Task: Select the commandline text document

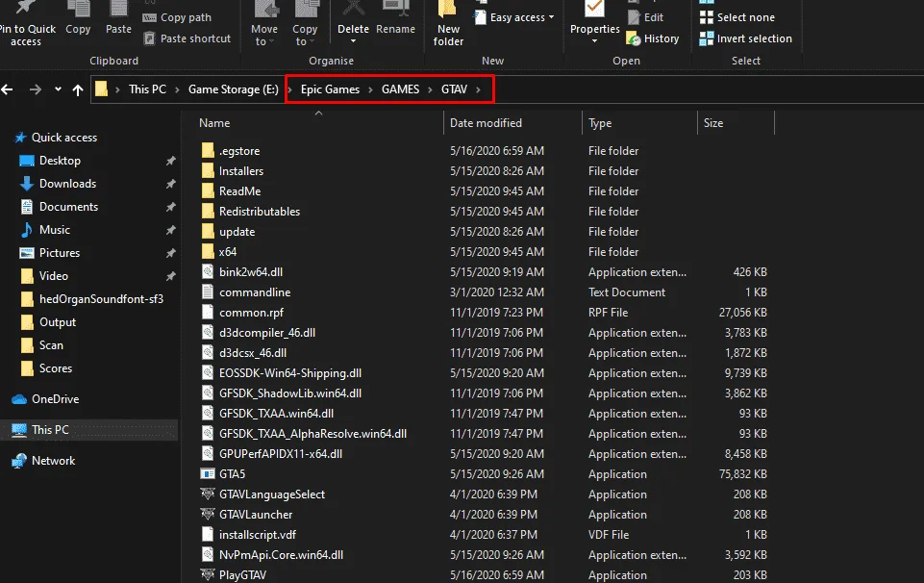Action: [255, 292]
